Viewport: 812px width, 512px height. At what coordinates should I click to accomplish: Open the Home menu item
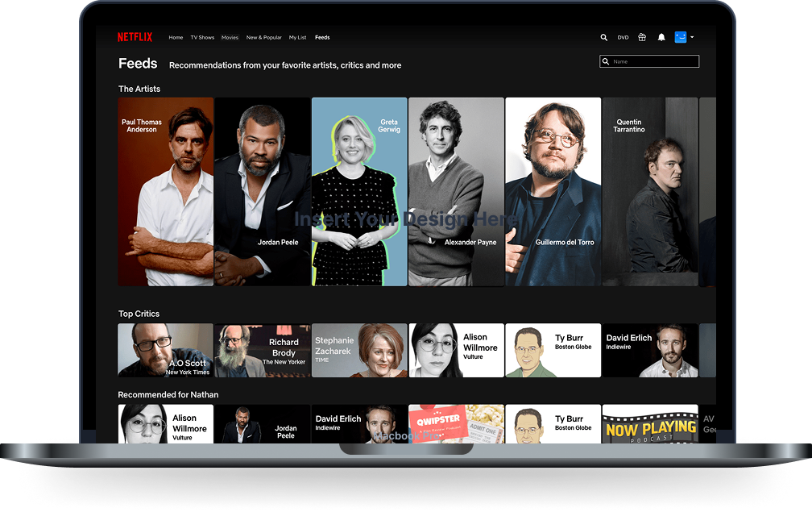[x=176, y=38]
